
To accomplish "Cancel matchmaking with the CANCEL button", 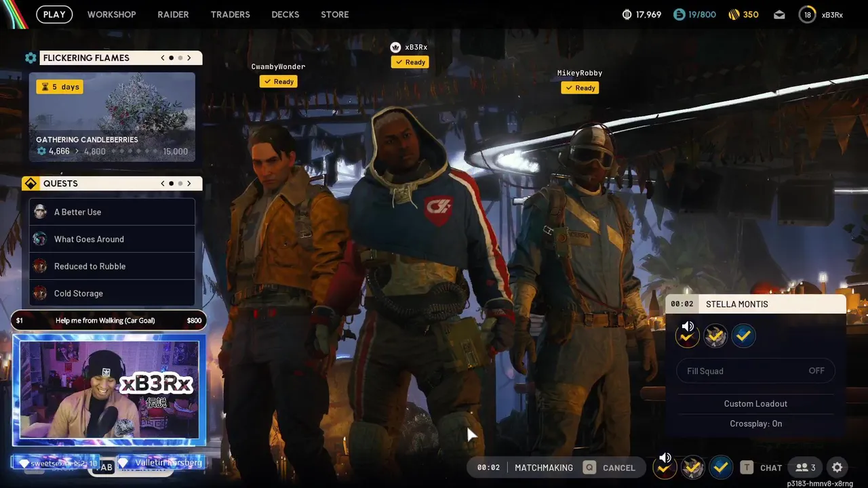I will [619, 468].
